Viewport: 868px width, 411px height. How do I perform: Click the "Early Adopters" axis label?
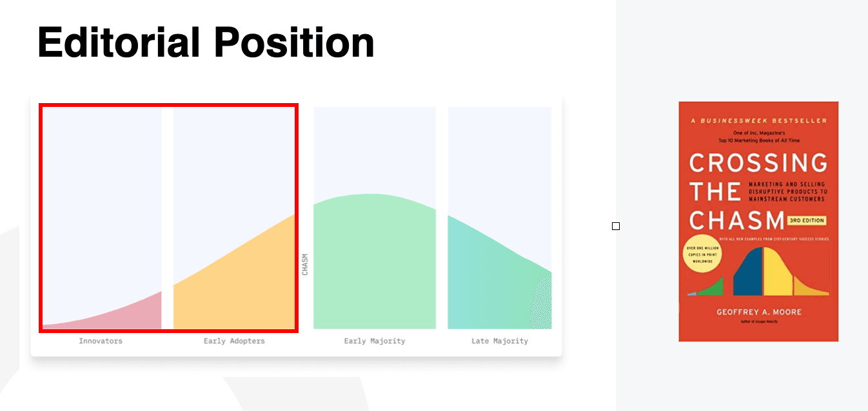pos(234,341)
